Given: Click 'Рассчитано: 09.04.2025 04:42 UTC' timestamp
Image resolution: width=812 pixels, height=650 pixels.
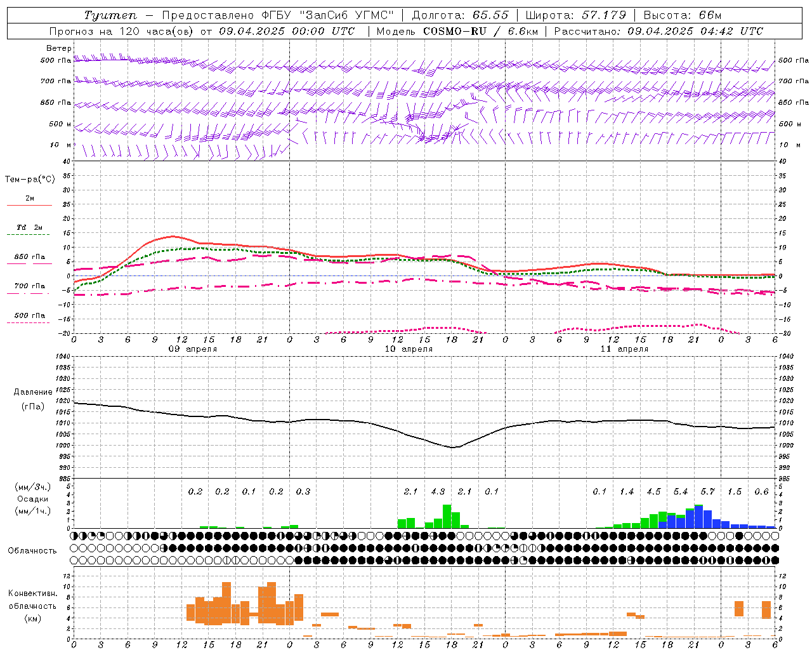Looking at the screenshot, I should point(658,31).
